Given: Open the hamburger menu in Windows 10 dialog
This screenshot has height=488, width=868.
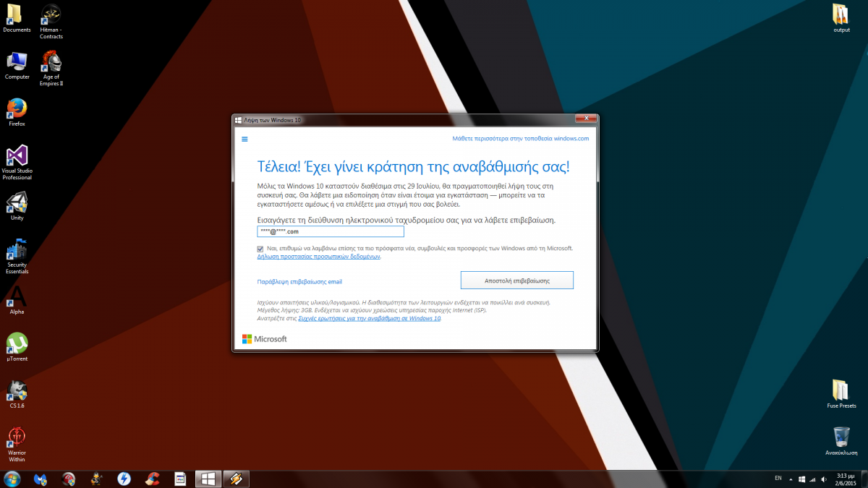Looking at the screenshot, I should tap(244, 139).
